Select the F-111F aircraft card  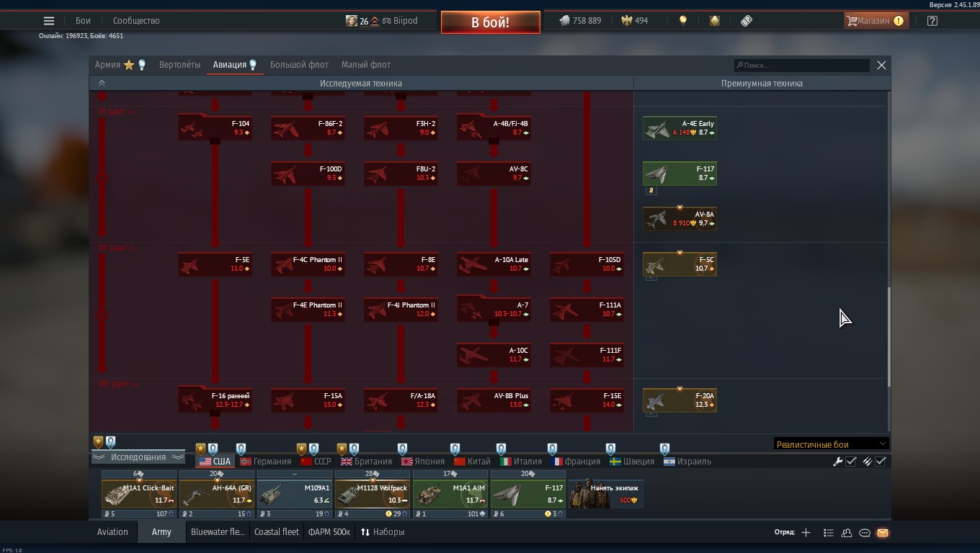click(x=587, y=355)
